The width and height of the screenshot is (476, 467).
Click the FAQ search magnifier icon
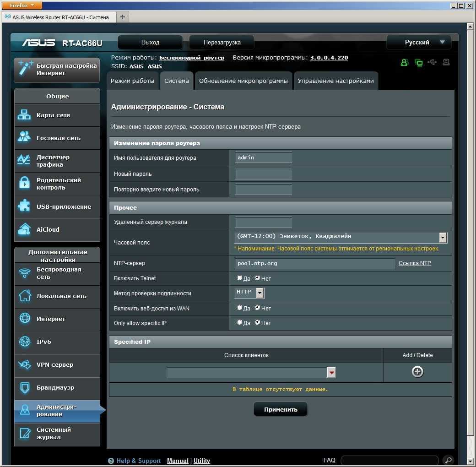pos(448,460)
